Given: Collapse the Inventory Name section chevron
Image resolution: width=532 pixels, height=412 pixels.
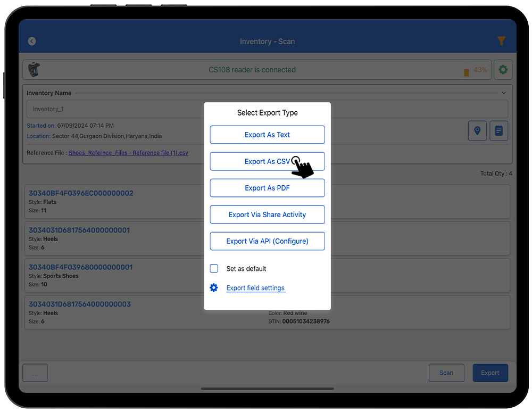Looking at the screenshot, I should coord(504,93).
